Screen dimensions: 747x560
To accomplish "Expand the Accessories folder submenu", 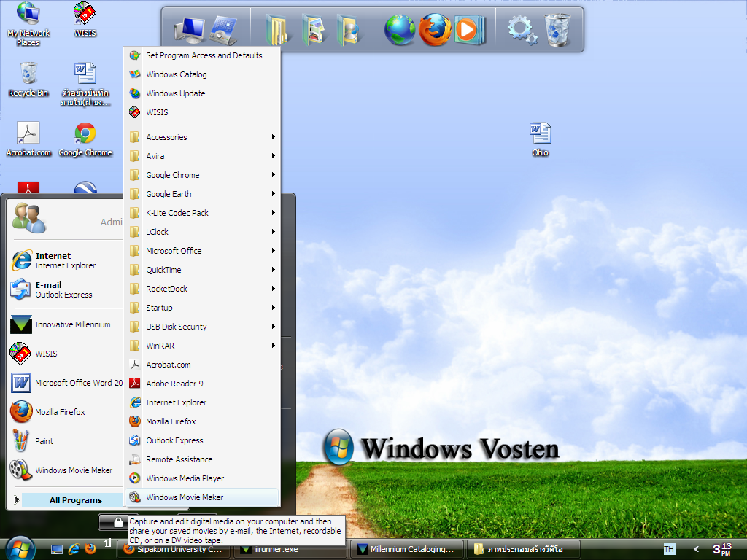I will [202, 136].
